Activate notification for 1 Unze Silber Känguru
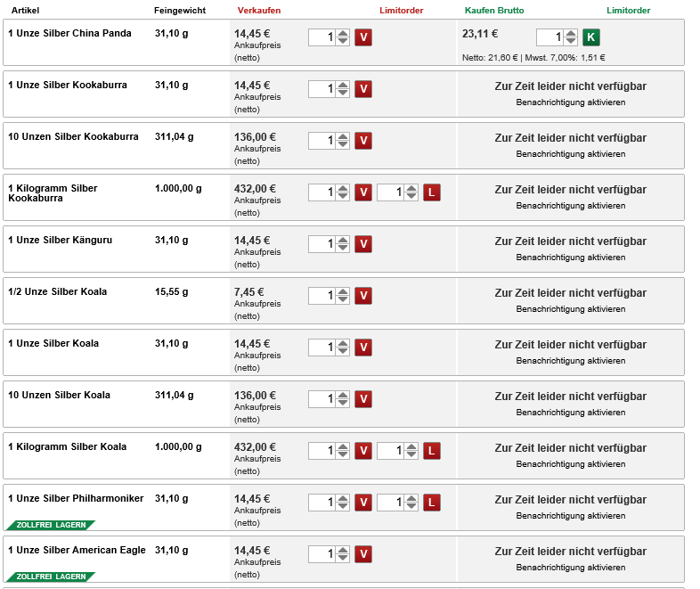Viewport: 700px width, 589px height. coord(570,258)
